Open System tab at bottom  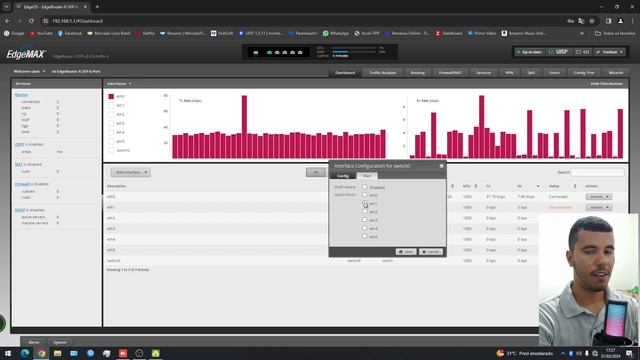60,342
